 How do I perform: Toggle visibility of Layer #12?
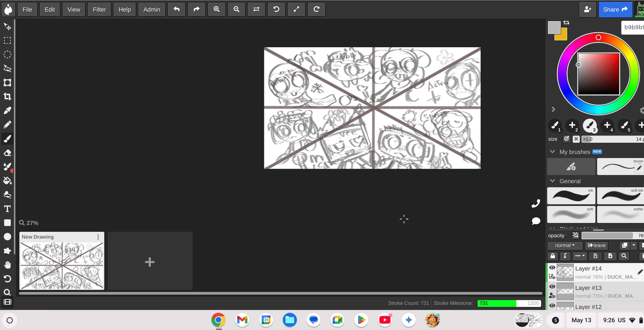[x=553, y=306]
